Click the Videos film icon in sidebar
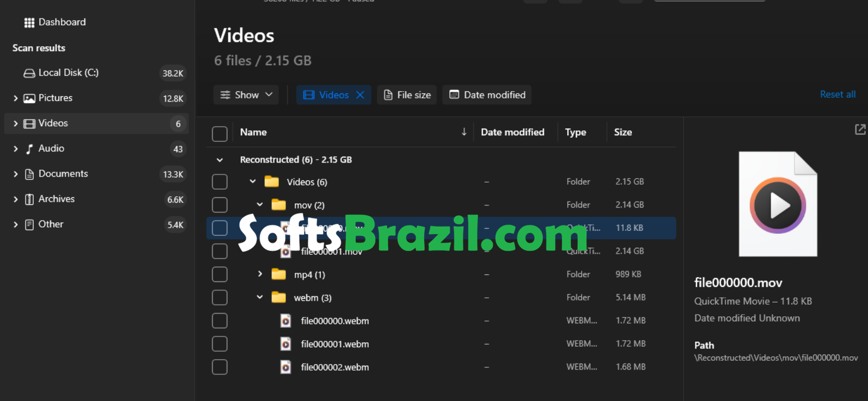This screenshot has height=401, width=868. pyautogui.click(x=29, y=124)
